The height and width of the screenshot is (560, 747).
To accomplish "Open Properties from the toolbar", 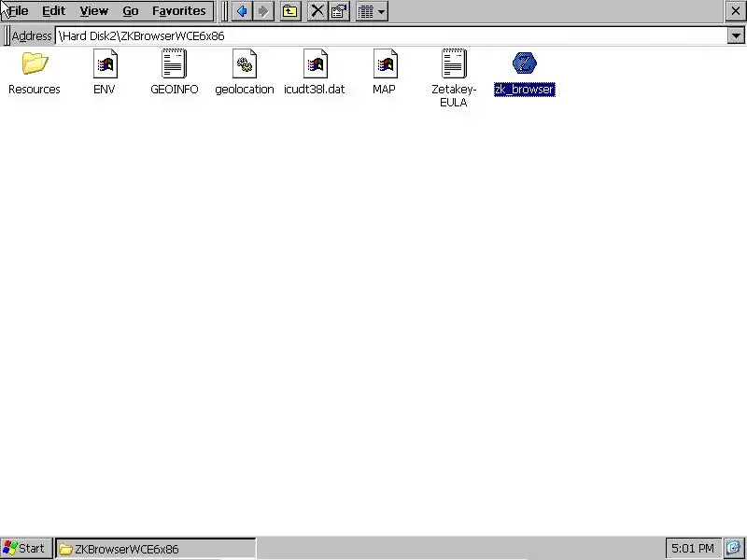I will tap(339, 11).
